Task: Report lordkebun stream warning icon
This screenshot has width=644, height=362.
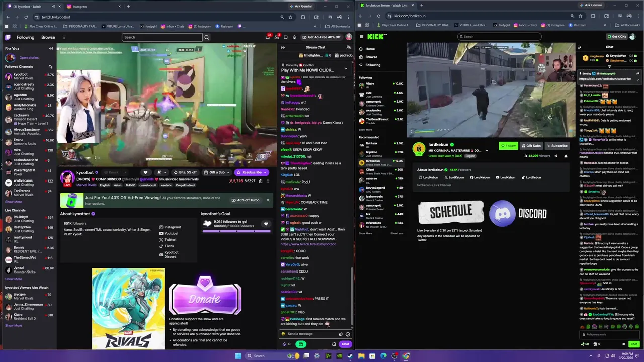Action: 566,156
